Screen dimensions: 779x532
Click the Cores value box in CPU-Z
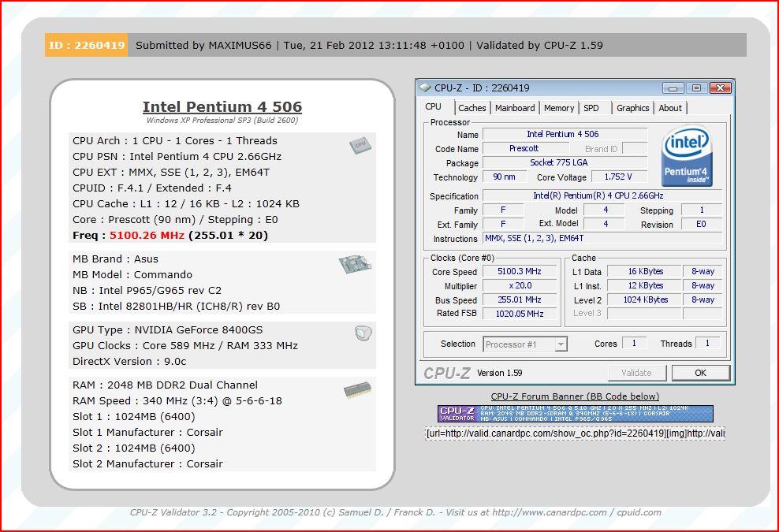coord(634,343)
